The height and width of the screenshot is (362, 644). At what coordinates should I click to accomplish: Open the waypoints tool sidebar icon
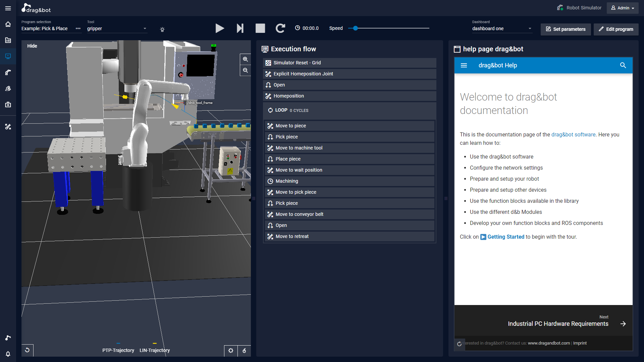tap(8, 127)
